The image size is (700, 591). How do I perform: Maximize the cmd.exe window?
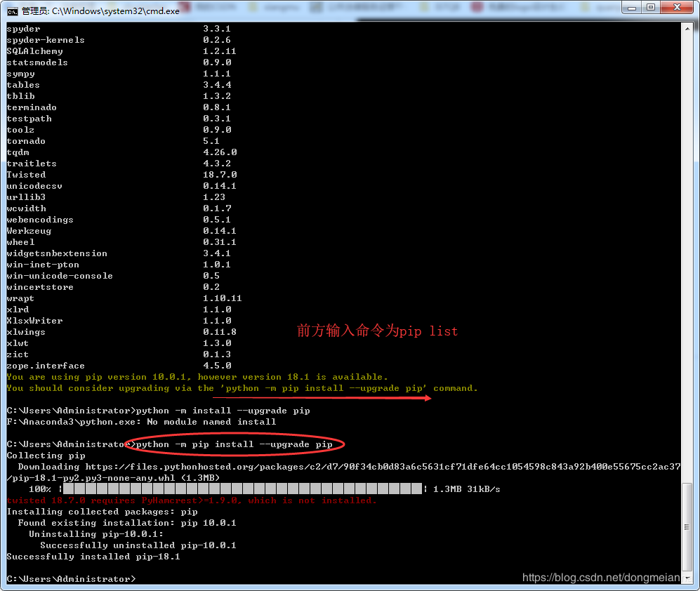pos(651,8)
